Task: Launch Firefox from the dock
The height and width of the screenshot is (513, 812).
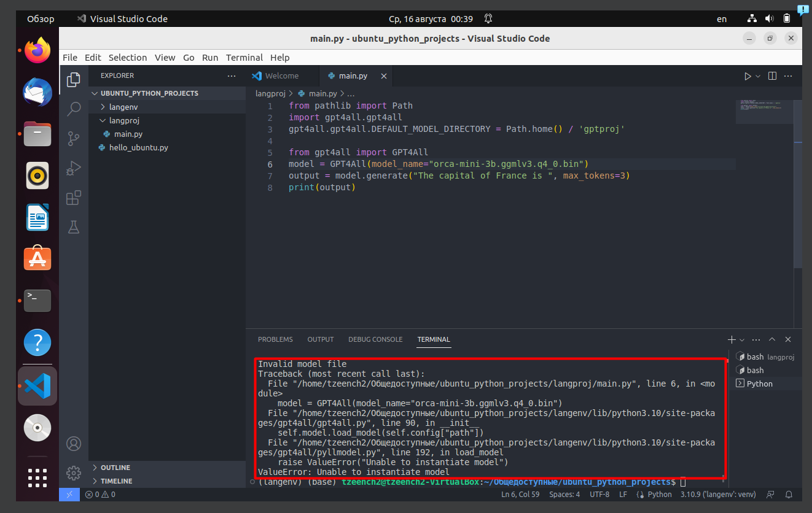Action: 37,50
